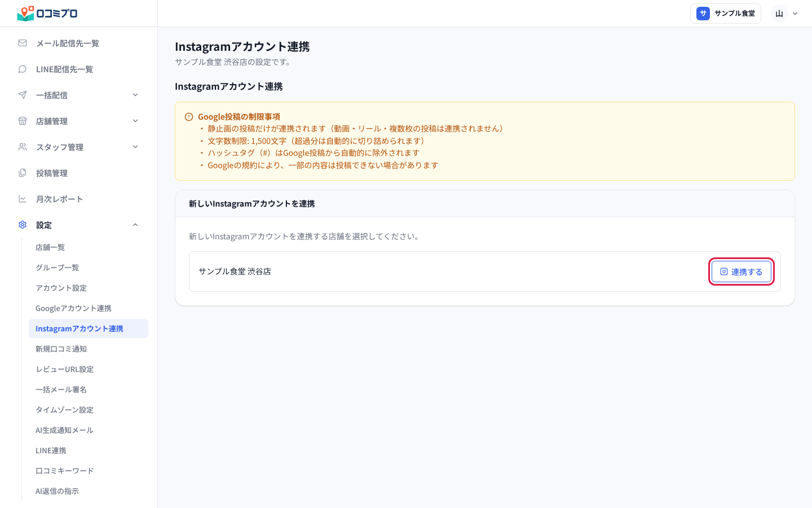Open the サンプル食堂 store switcher
This screenshot has width=812, height=508.
pyautogui.click(x=726, y=14)
